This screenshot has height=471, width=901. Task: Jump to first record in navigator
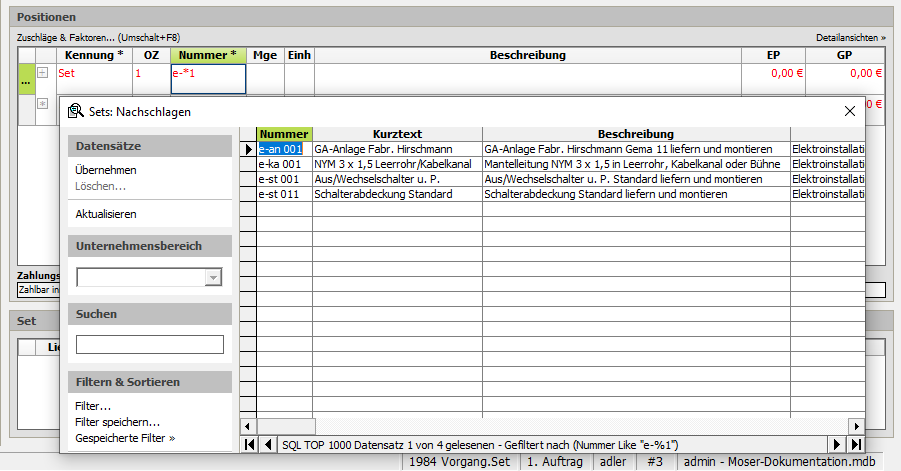pyautogui.click(x=249, y=444)
